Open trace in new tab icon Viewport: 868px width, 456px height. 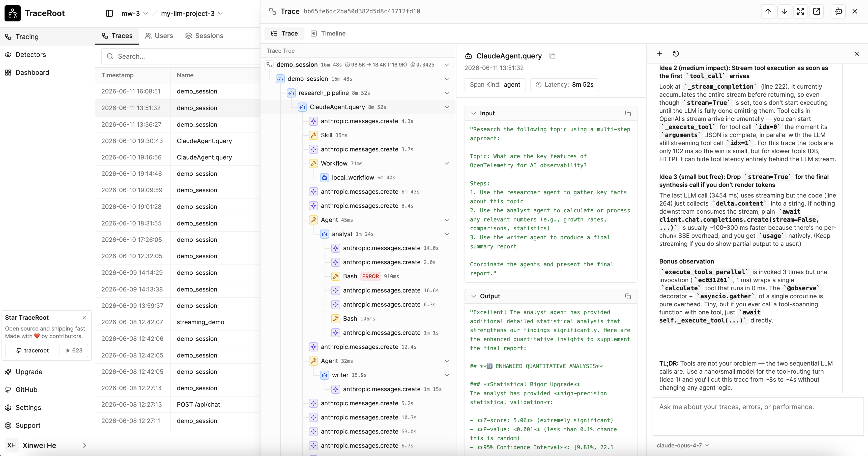(x=817, y=11)
